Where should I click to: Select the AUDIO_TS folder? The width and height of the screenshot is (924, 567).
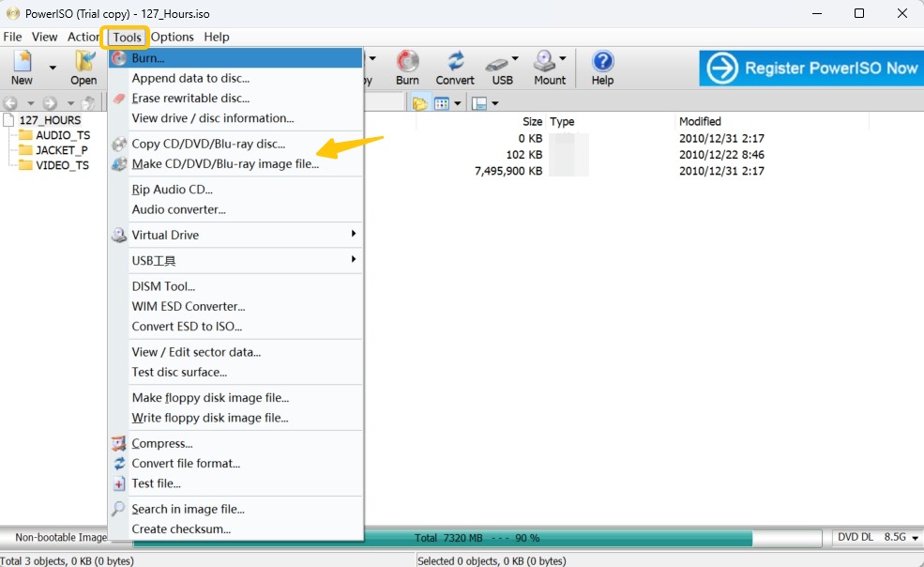60,135
